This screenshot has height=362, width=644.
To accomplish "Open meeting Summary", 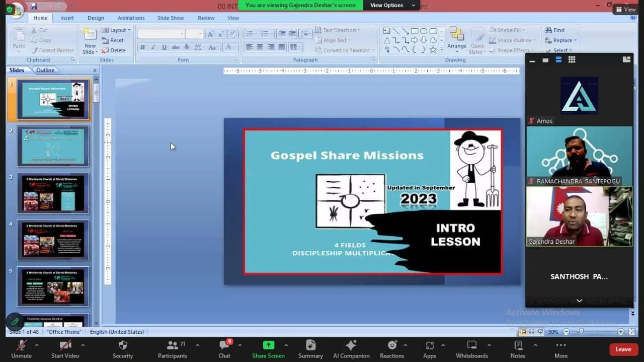I will coord(310,349).
